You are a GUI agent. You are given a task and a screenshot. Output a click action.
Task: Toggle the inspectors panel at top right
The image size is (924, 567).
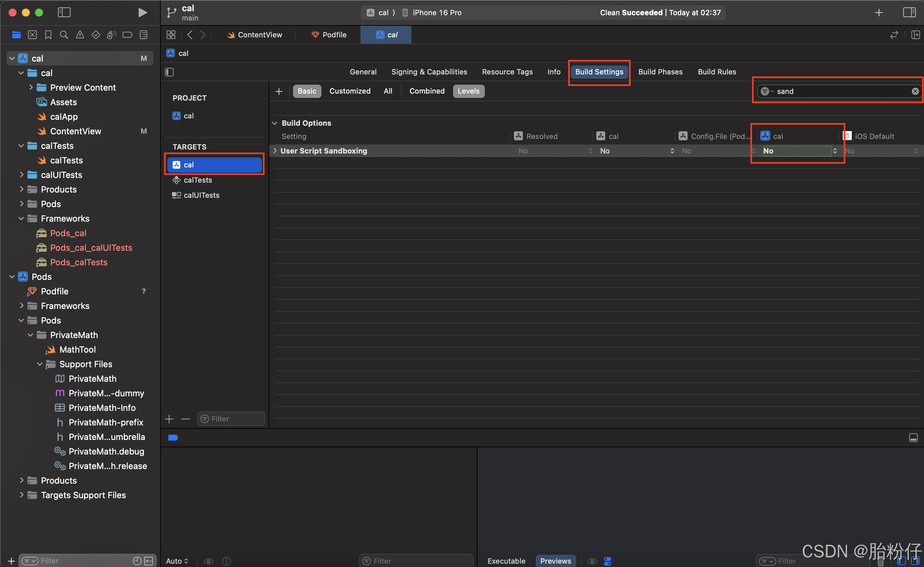pos(909,12)
